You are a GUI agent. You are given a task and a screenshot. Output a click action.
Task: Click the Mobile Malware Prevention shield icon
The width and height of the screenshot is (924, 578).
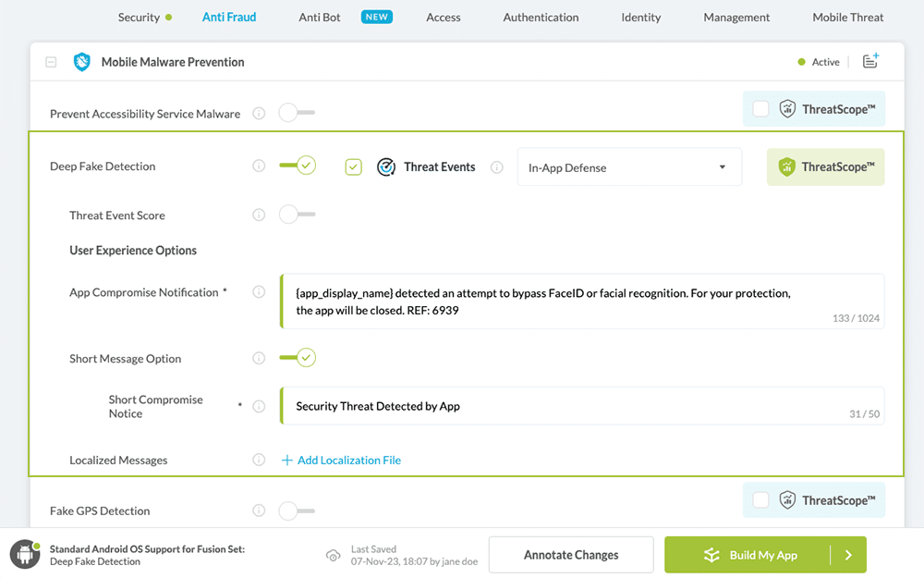(82, 62)
